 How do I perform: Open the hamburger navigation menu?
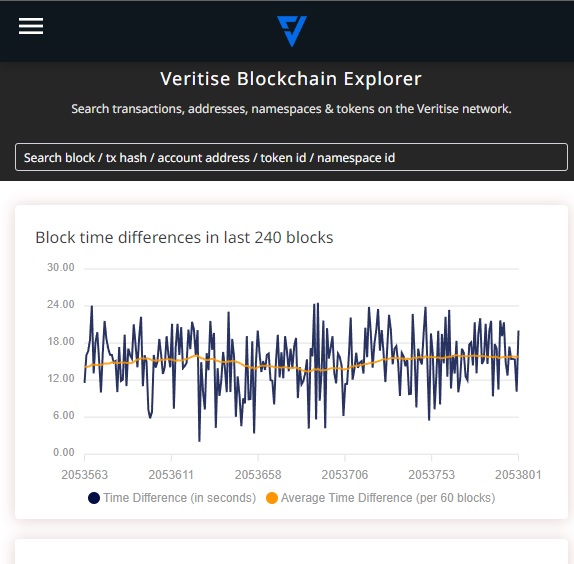pos(31,26)
